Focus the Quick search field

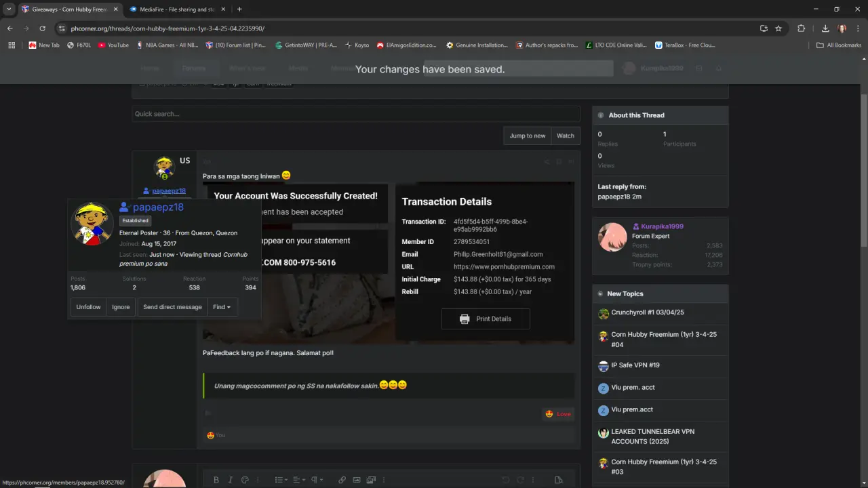[356, 114]
